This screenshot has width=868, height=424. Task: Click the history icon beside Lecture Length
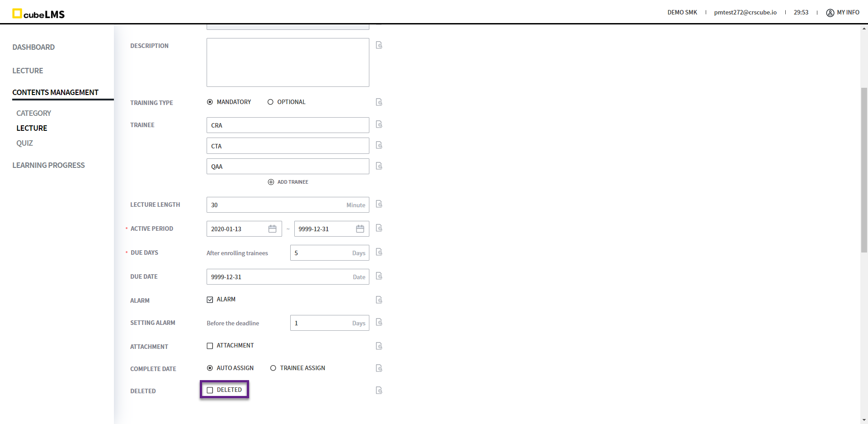(x=379, y=204)
